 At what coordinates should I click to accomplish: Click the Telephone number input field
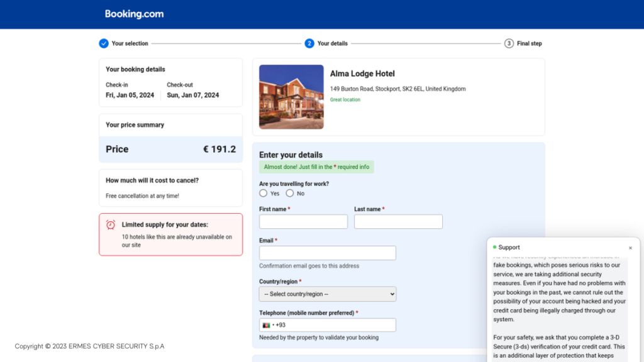click(328, 325)
